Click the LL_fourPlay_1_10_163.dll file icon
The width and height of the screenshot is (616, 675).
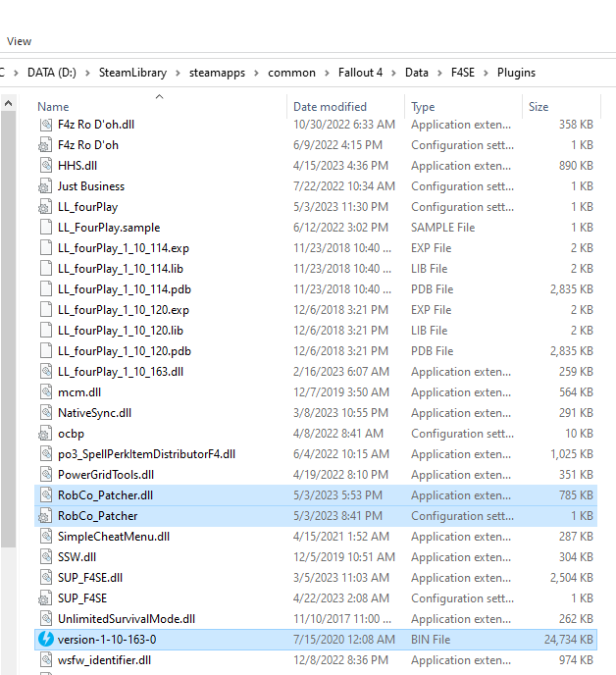(x=46, y=372)
